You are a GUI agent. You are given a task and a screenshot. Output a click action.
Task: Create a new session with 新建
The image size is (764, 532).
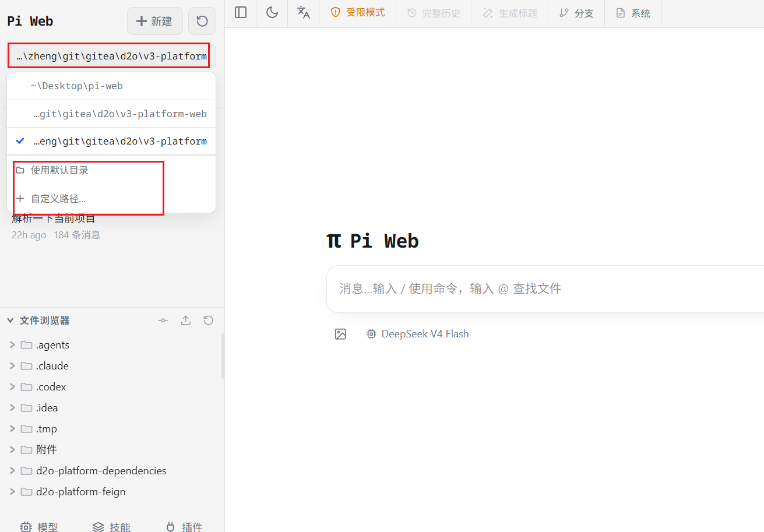click(154, 21)
